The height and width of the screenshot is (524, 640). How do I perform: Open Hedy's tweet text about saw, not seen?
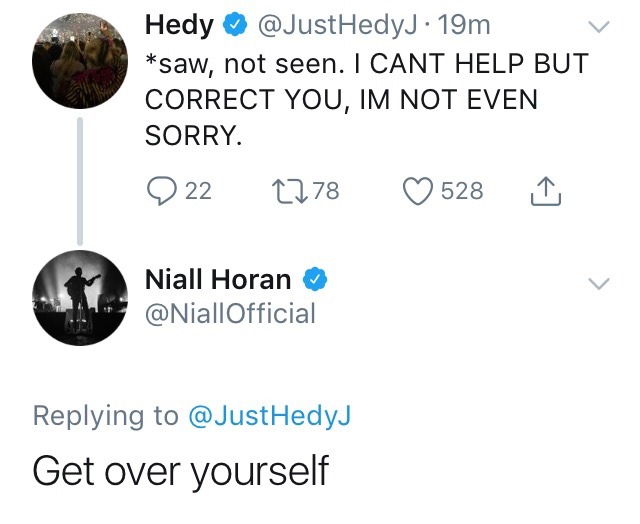366,98
